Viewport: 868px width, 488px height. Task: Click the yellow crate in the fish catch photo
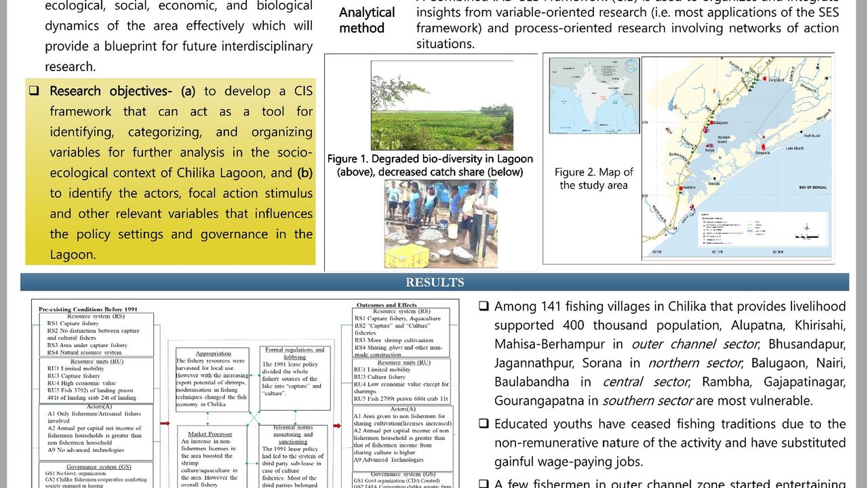pos(407,256)
